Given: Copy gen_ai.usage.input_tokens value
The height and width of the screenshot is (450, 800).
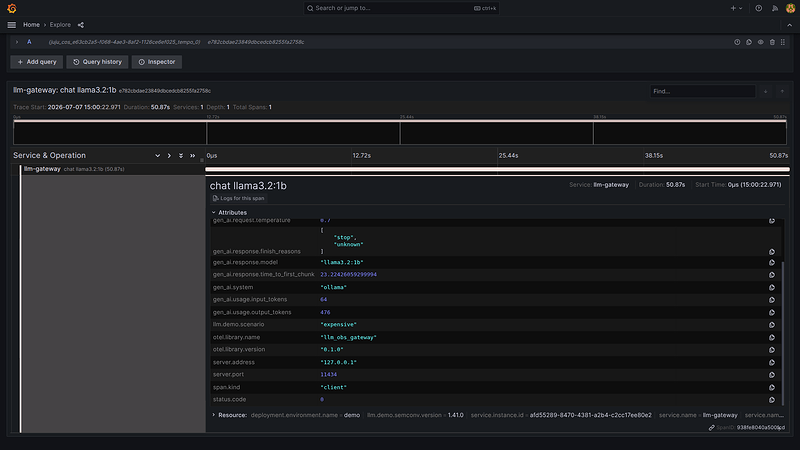Looking at the screenshot, I should coord(772,299).
